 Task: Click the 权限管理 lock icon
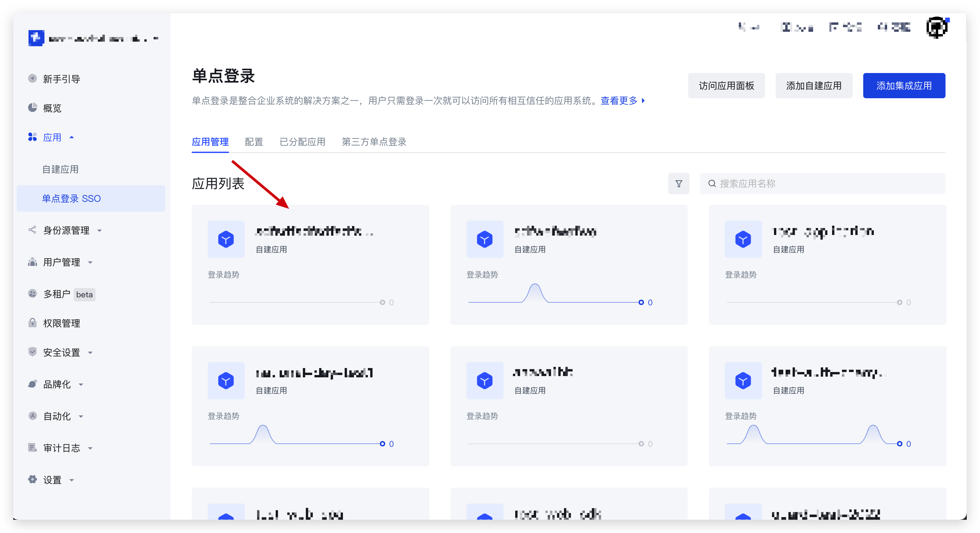pyautogui.click(x=33, y=323)
